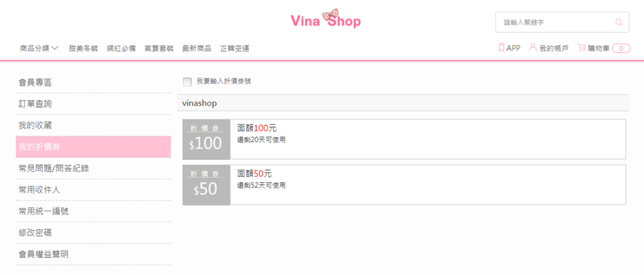
Task: Open the 正韓空運 menu item
Action: tap(235, 49)
